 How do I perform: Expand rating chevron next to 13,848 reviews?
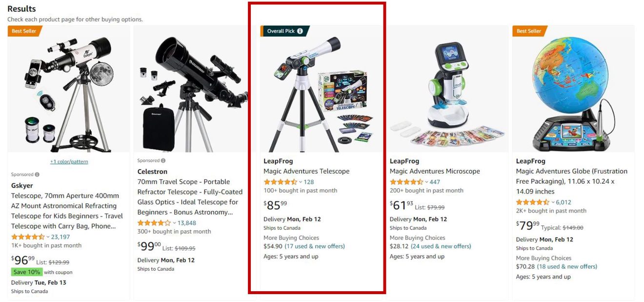[174, 223]
